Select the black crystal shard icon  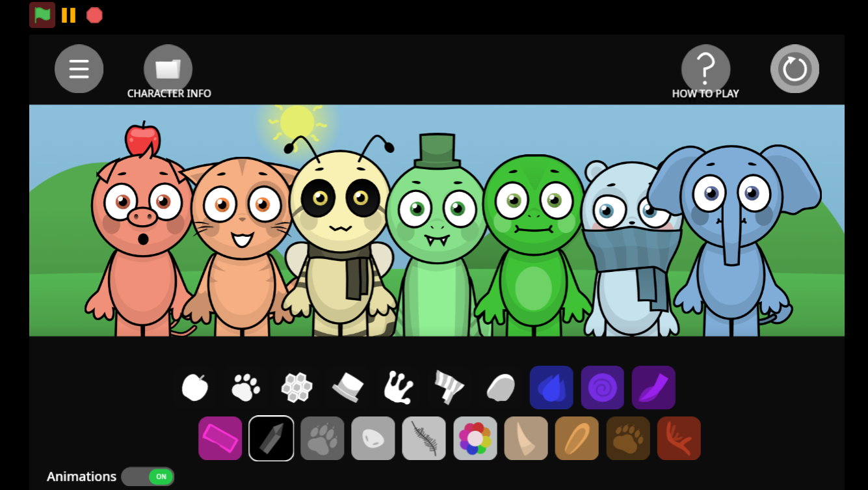click(x=271, y=439)
